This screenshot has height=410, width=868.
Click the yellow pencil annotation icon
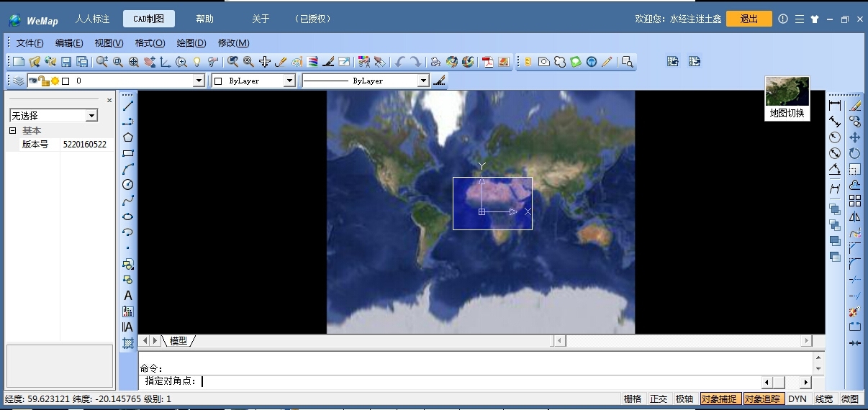607,62
